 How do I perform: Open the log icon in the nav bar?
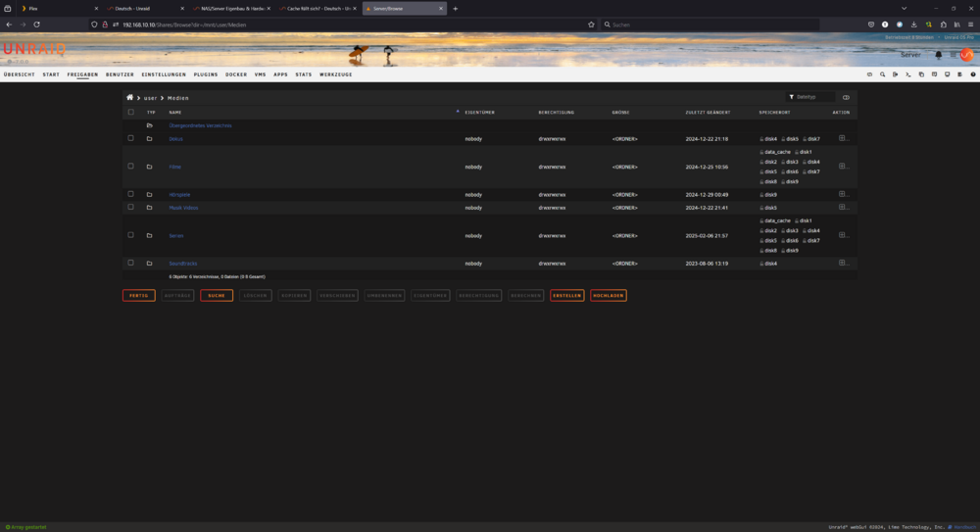point(960,74)
